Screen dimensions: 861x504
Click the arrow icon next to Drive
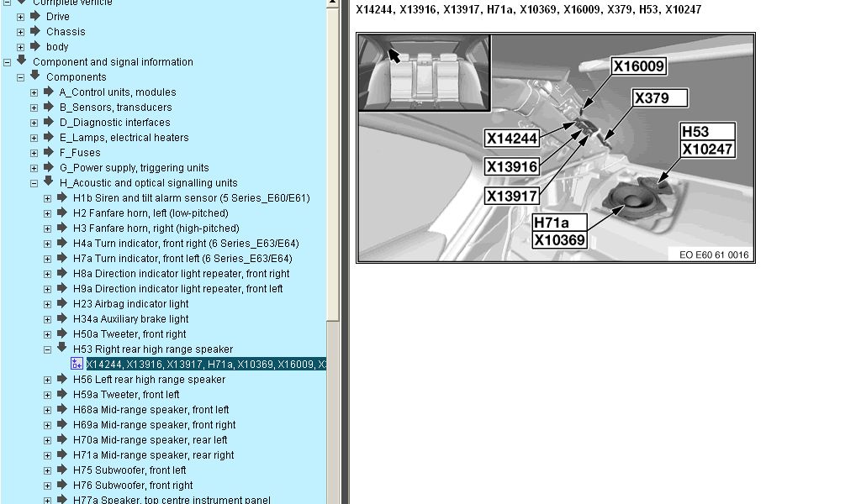click(x=35, y=16)
